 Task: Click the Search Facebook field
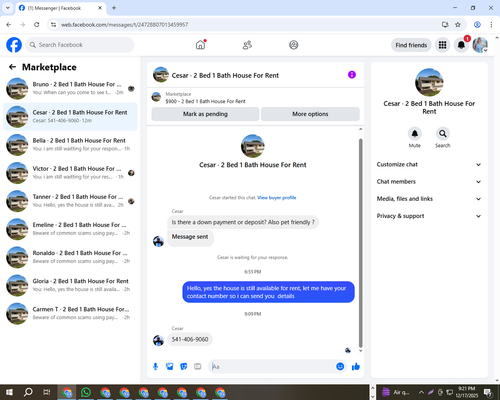coord(80,45)
